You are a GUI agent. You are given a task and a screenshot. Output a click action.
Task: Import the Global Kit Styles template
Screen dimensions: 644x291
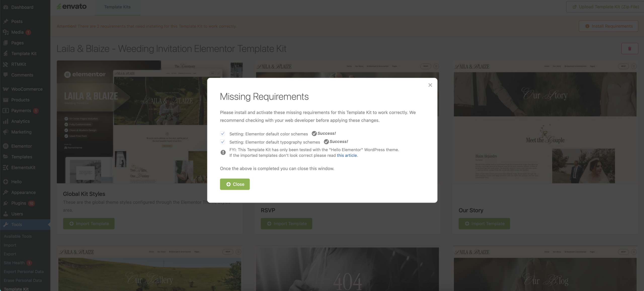89,224
